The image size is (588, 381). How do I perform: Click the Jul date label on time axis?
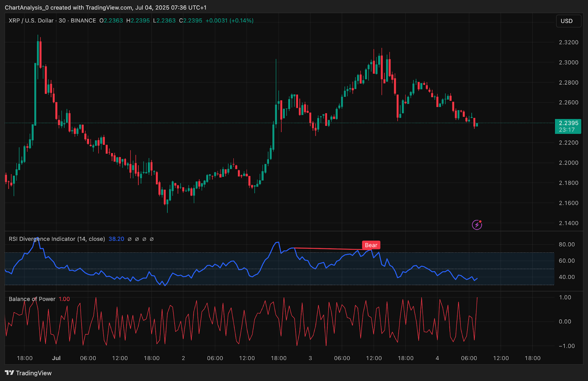(56, 358)
